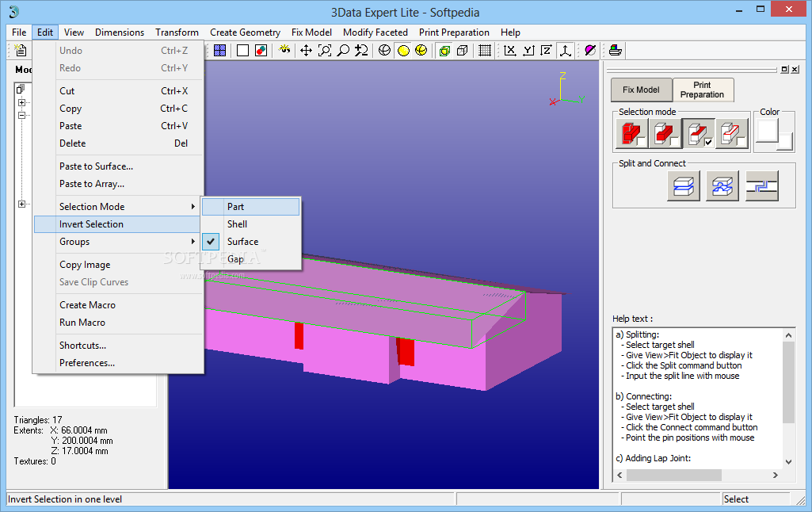Collapse the second tree node in model panel
The image size is (812, 512).
pyautogui.click(x=21, y=115)
